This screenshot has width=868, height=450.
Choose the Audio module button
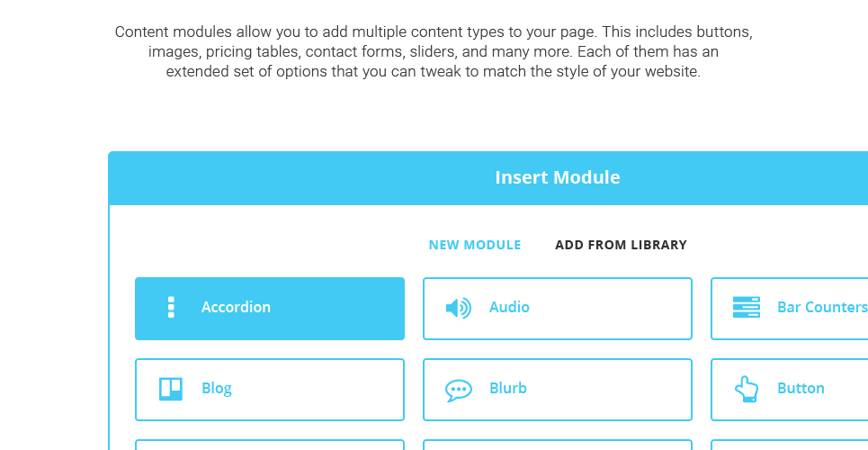pos(558,309)
